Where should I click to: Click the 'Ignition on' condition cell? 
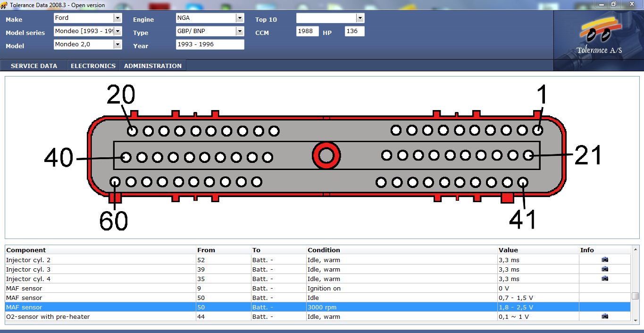click(x=402, y=288)
